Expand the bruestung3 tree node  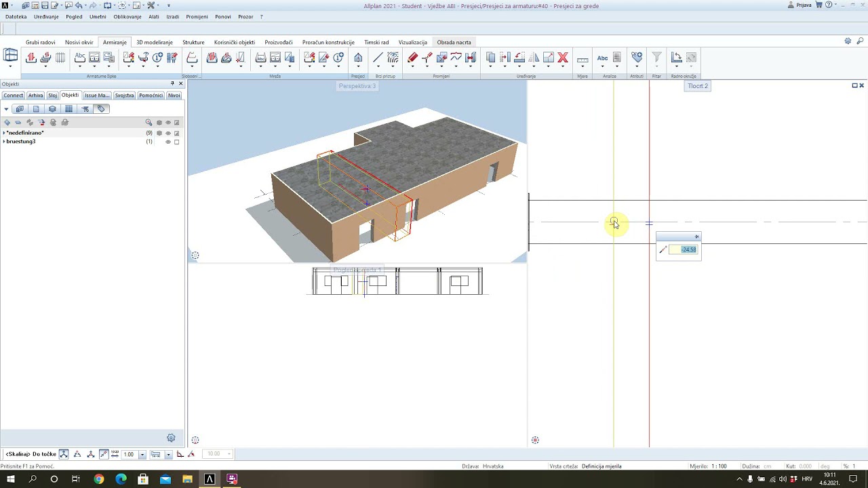(x=4, y=142)
